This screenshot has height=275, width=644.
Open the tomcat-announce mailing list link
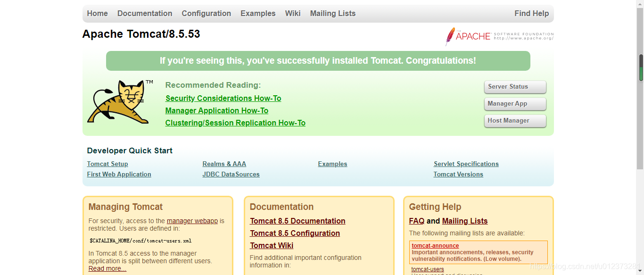435,246
